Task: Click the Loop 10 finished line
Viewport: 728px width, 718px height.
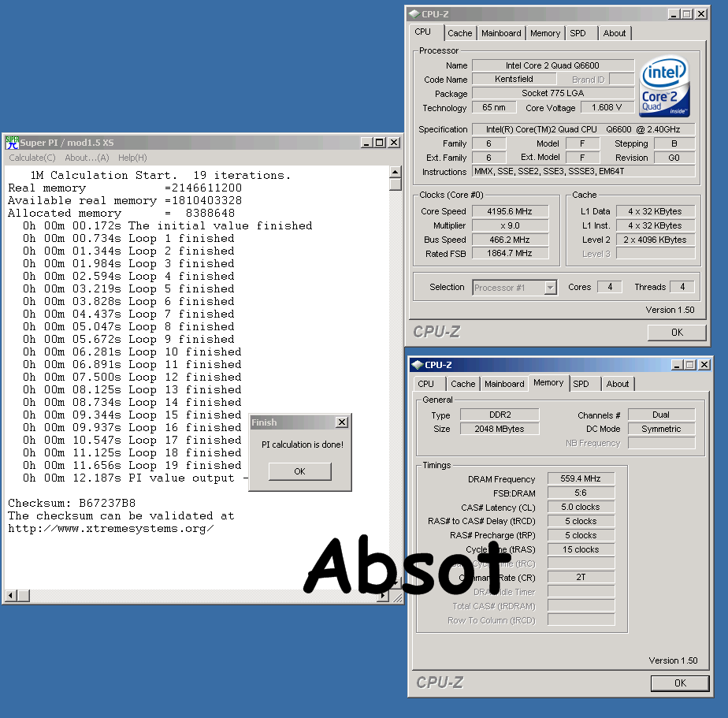Action: [x=132, y=352]
